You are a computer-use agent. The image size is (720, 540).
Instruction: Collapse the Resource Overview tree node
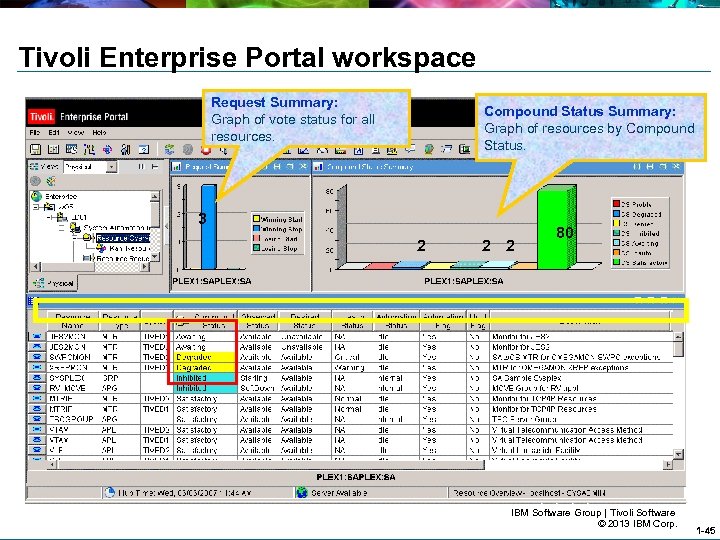(x=76, y=238)
